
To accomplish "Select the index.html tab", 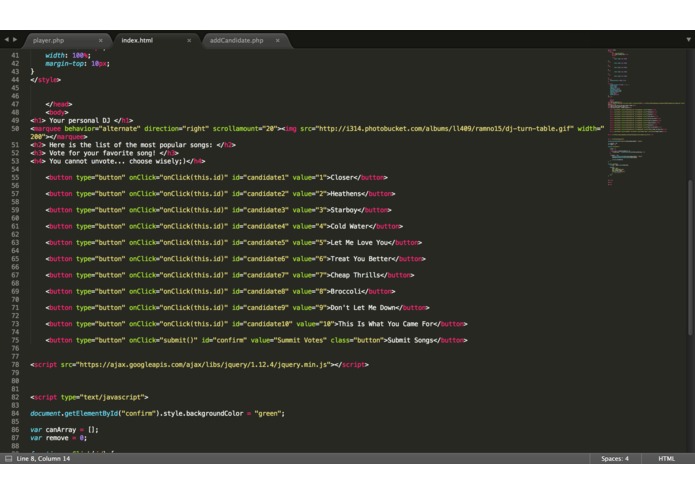I will click(137, 40).
